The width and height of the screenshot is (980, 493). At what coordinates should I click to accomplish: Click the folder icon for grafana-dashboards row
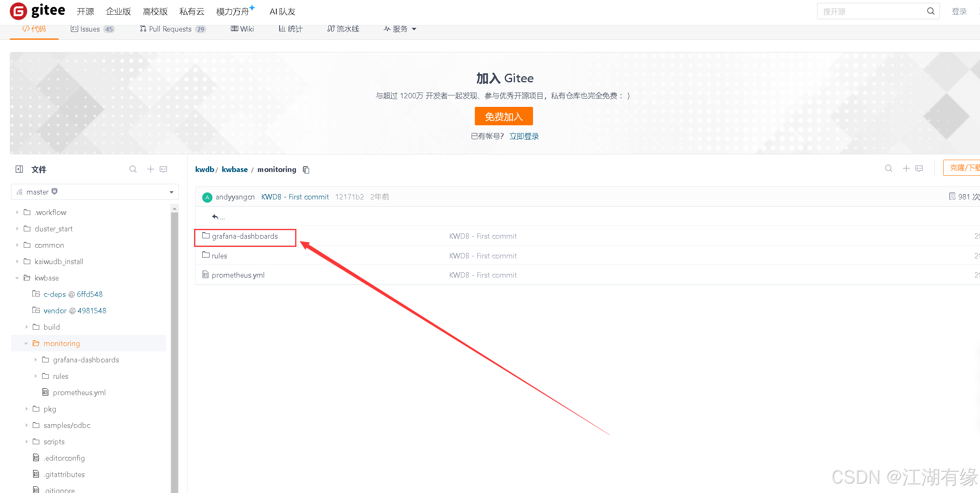(206, 236)
